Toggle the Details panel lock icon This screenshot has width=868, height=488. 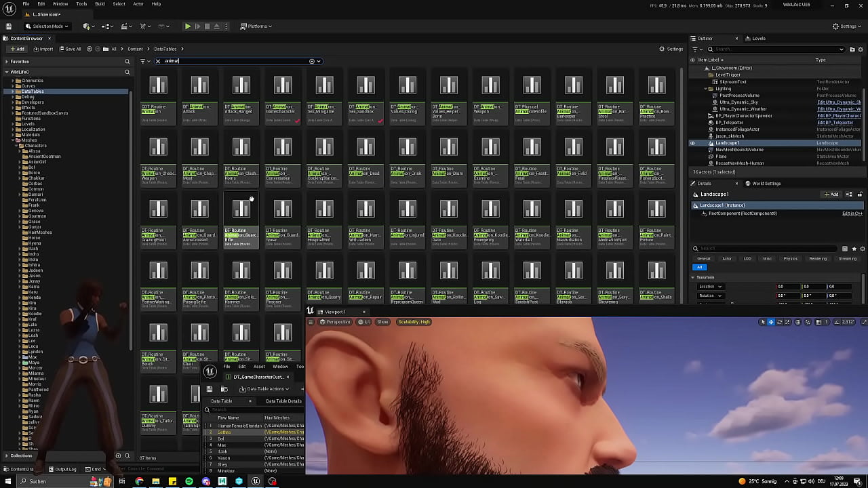(x=860, y=195)
